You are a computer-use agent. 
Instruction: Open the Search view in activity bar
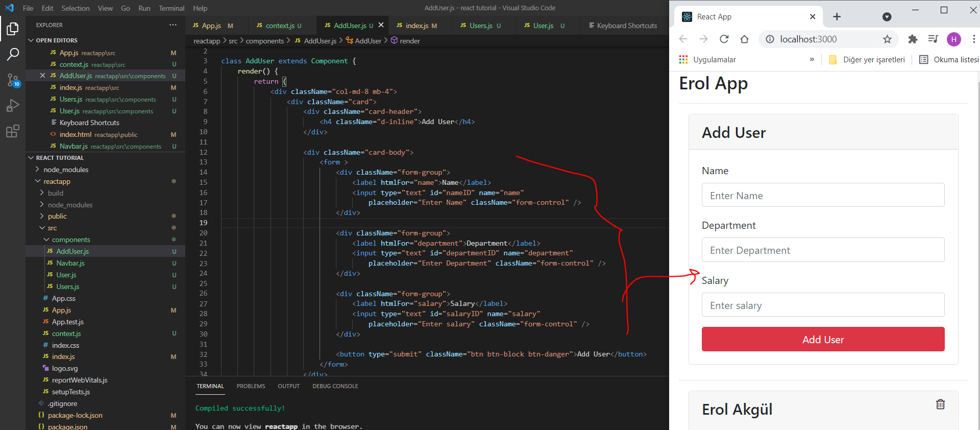(x=13, y=54)
